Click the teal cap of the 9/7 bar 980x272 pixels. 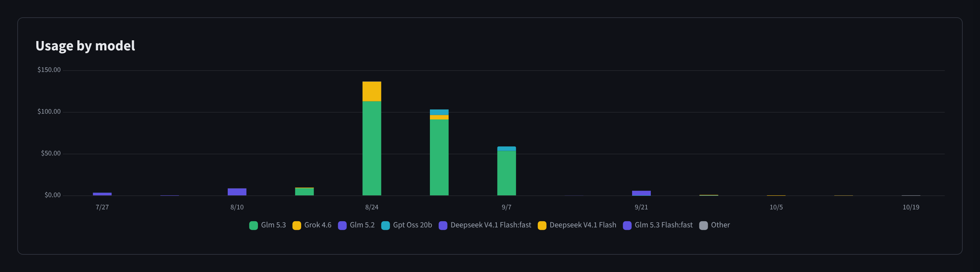tap(506, 149)
